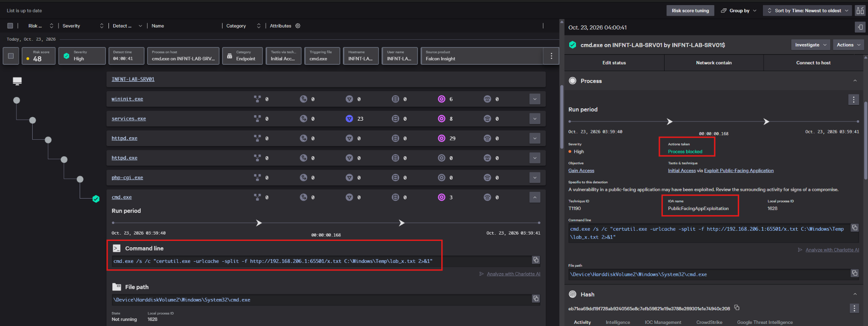Open the Group by dropdown
Screen dimensions: 868x326
point(738,11)
